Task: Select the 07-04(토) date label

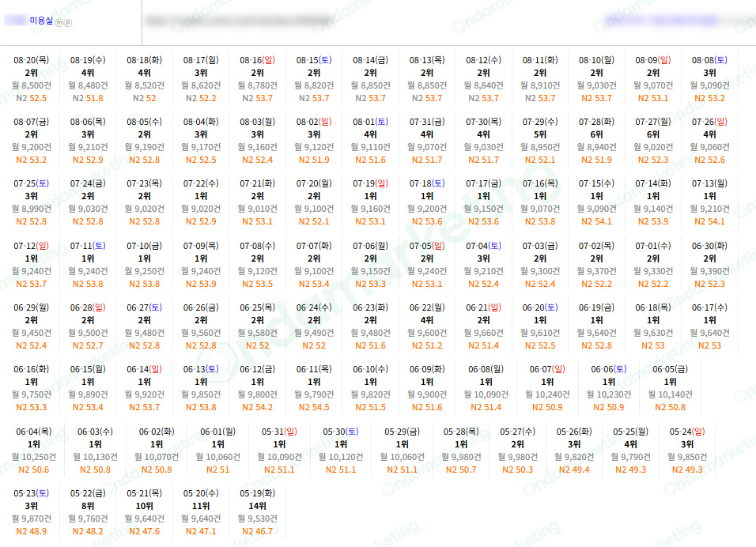Action: [484, 246]
